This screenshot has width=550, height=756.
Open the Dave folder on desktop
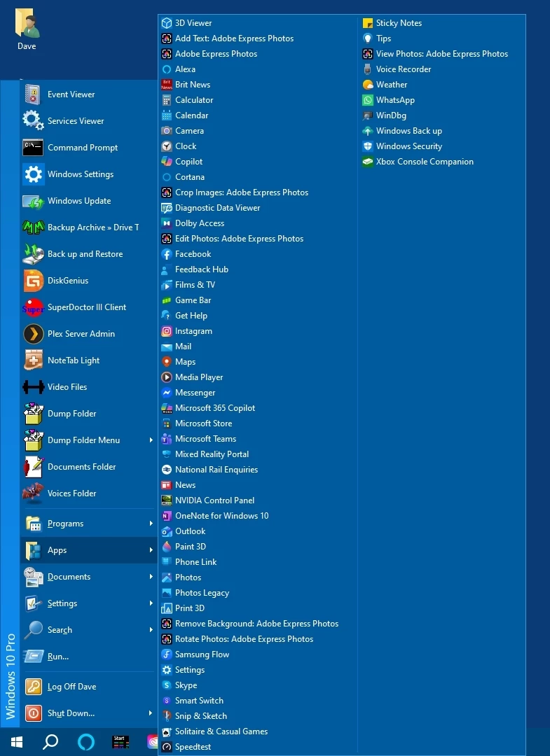click(27, 30)
